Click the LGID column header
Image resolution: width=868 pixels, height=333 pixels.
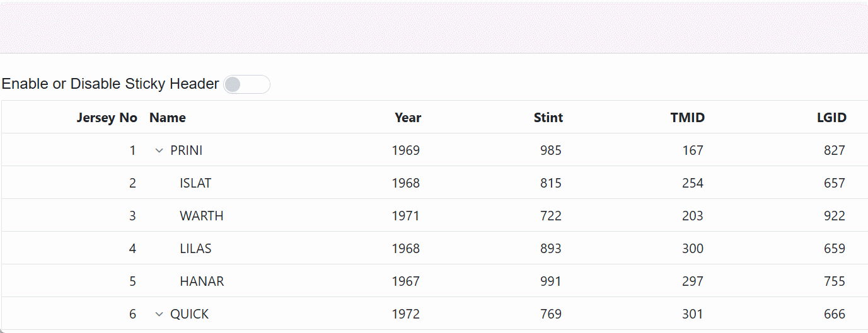(x=831, y=118)
